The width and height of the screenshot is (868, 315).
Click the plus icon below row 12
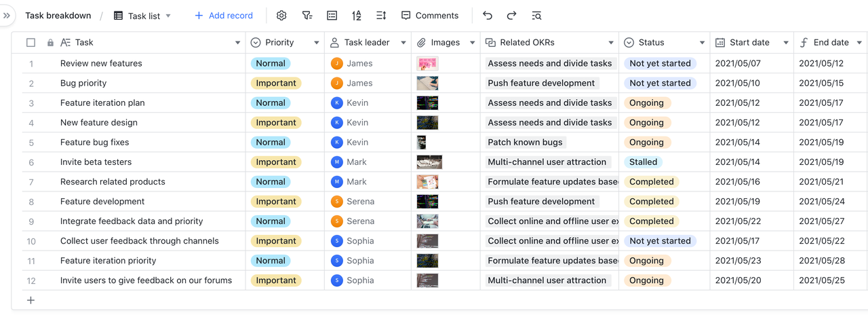tap(31, 300)
